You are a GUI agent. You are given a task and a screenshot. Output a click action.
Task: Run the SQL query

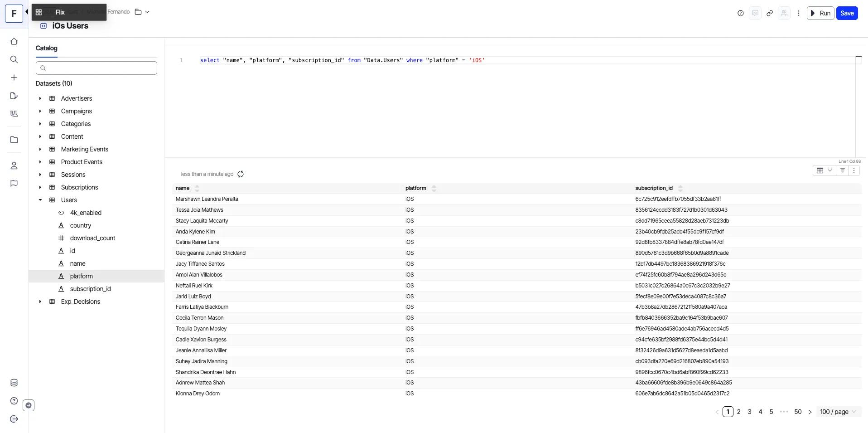(x=820, y=13)
